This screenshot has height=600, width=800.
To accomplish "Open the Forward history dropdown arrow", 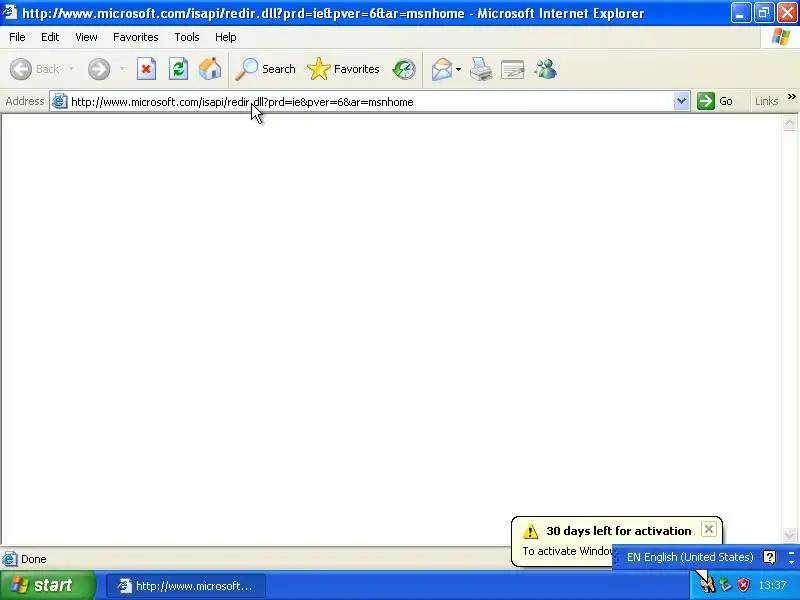I will point(122,69).
